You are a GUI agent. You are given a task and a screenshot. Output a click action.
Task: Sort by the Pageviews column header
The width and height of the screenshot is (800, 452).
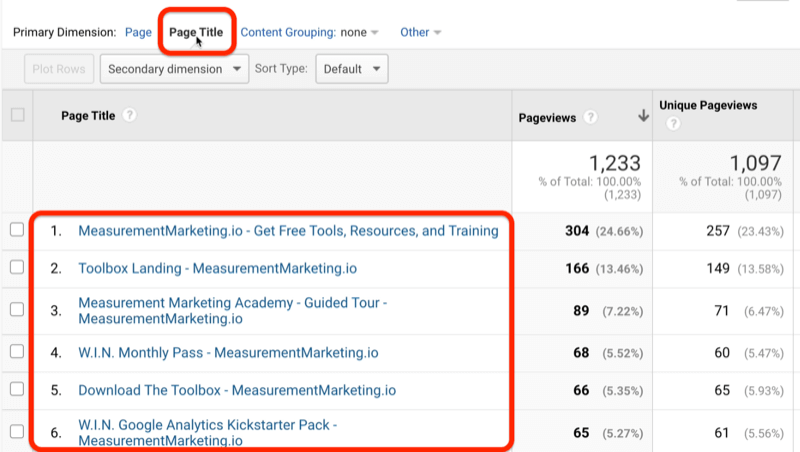[547, 118]
